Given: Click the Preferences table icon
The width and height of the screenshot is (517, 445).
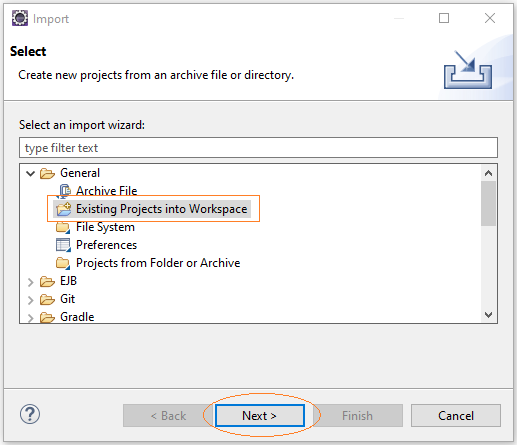Looking at the screenshot, I should 63,245.
